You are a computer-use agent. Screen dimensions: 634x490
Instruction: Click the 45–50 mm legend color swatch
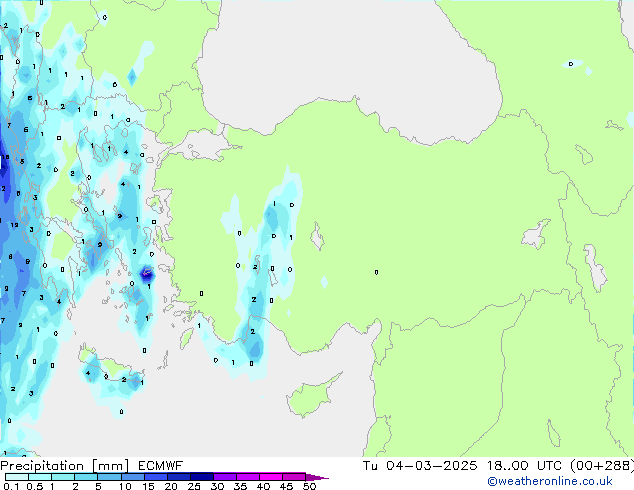294,477
